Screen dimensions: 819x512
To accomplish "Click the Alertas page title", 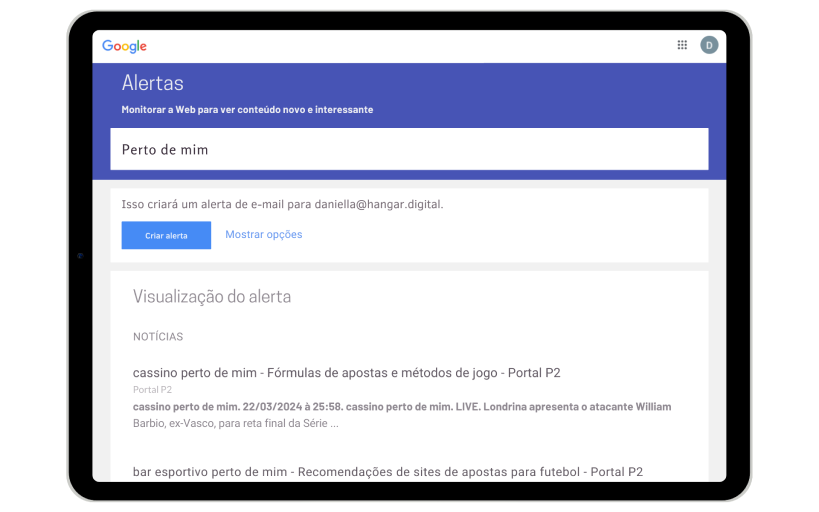I will pos(153,83).
